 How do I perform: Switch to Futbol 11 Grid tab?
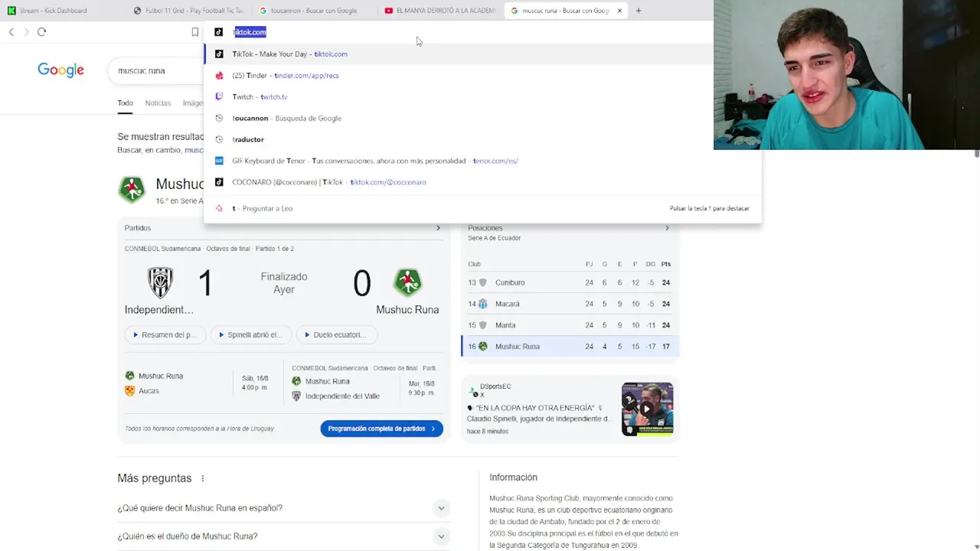point(188,11)
